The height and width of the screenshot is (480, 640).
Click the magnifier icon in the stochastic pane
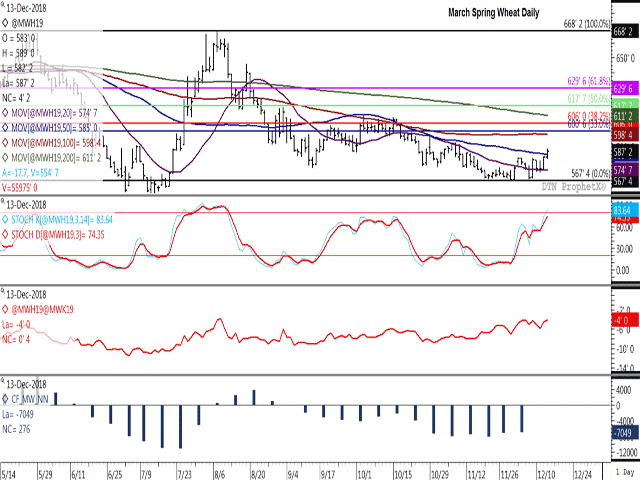(x=3, y=202)
